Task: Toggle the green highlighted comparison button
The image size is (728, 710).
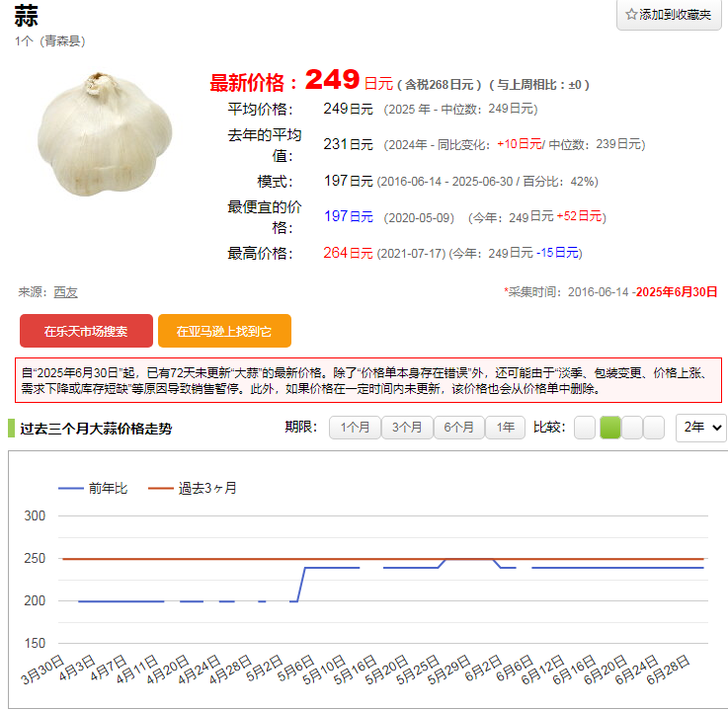Action: (610, 428)
